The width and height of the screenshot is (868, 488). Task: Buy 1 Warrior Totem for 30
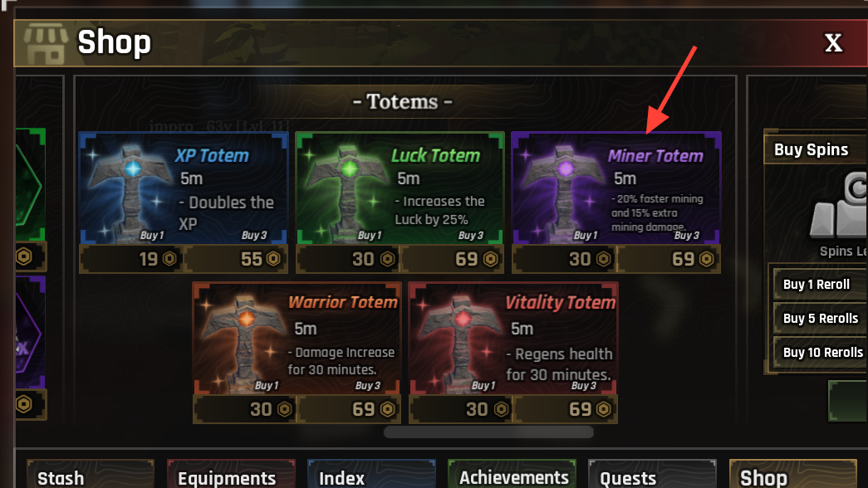point(245,409)
